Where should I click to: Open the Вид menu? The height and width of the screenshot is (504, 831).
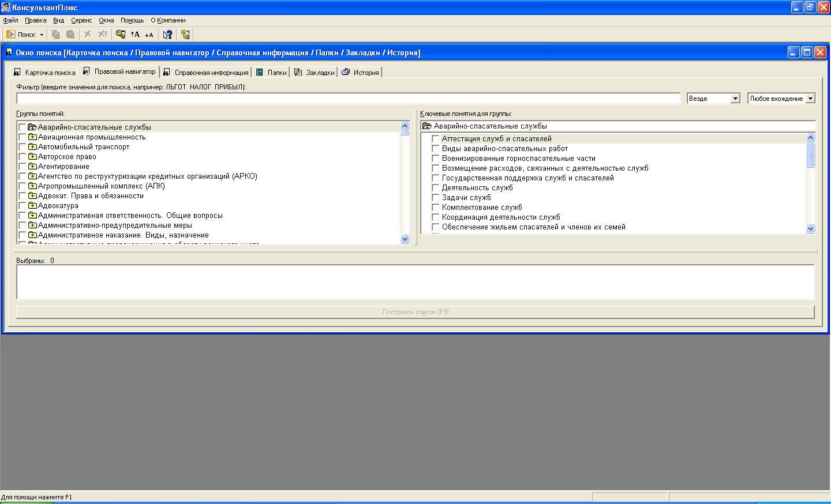59,20
